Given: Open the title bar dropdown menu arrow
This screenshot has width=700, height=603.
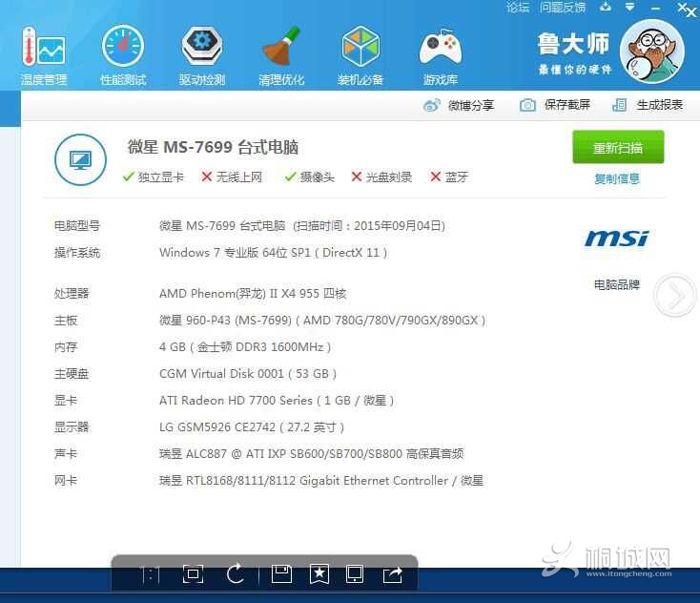Looking at the screenshot, I should coord(630,7).
